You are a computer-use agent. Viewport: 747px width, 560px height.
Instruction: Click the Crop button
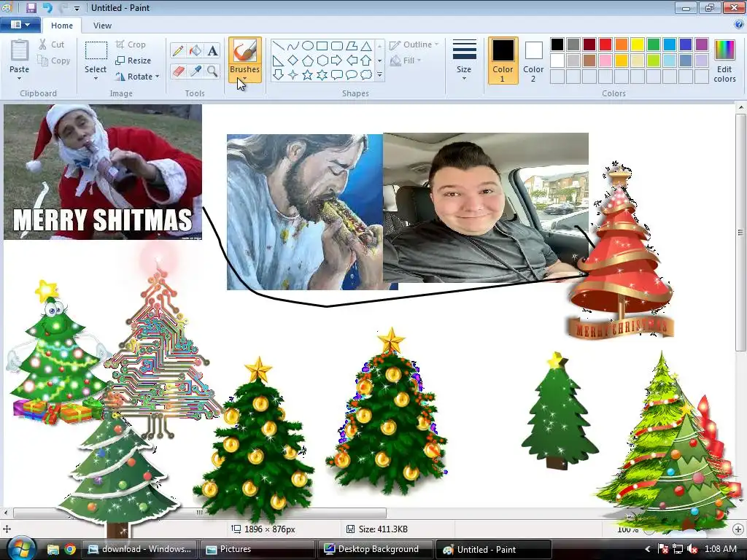[x=131, y=44]
